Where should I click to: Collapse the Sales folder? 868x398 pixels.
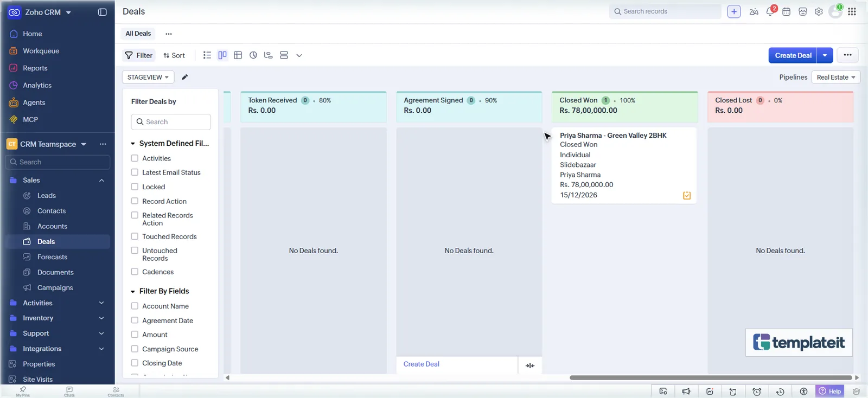click(101, 180)
